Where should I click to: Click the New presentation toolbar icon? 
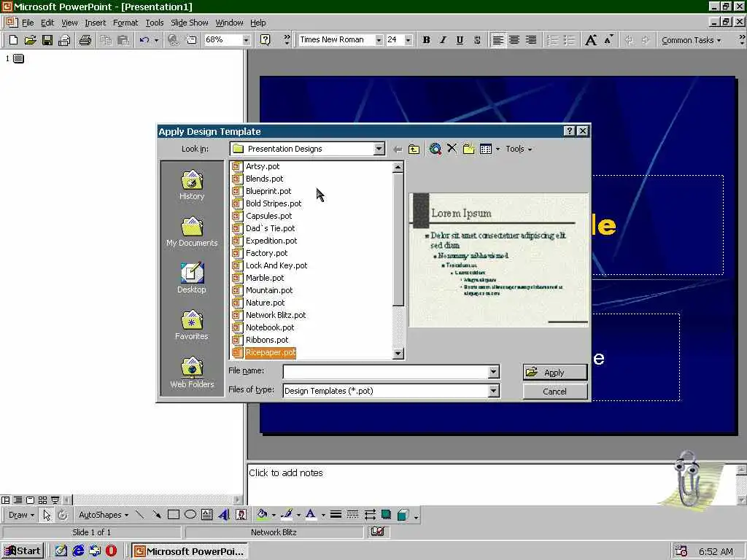(x=13, y=40)
